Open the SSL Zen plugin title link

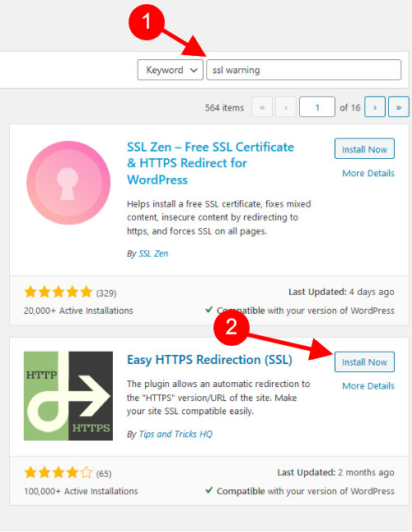click(210, 163)
